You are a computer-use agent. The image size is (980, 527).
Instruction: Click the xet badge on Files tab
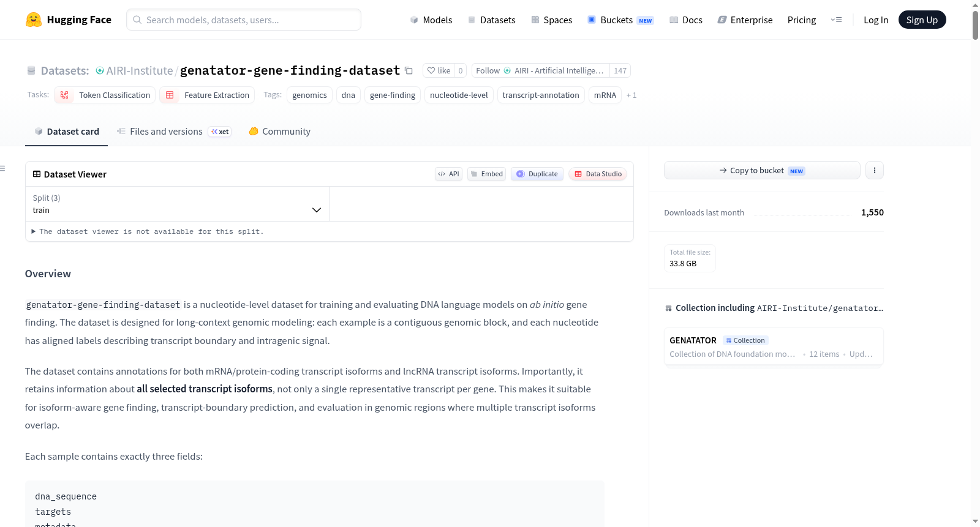click(x=220, y=132)
